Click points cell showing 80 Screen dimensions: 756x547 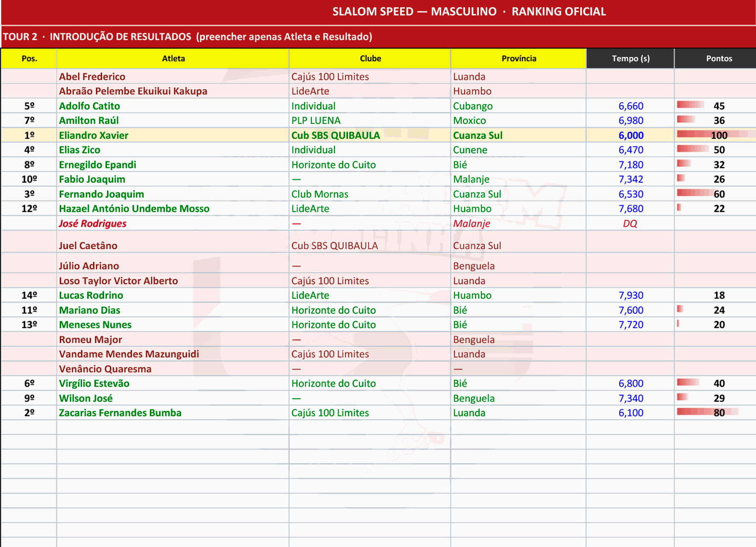tap(715, 413)
